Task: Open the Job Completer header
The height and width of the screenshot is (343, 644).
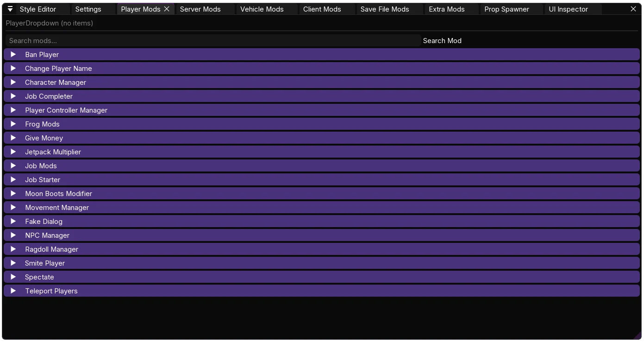Action: [x=322, y=96]
